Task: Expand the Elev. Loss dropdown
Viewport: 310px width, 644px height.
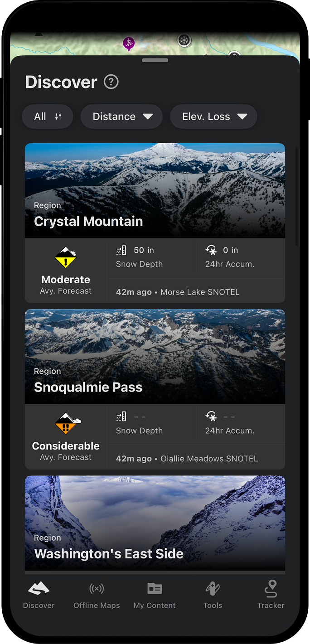Action: pyautogui.click(x=213, y=116)
